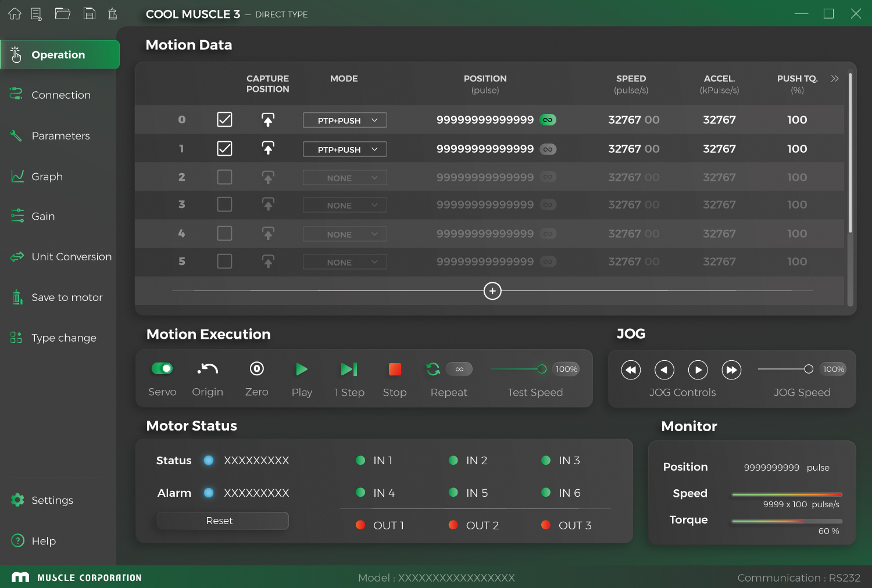Image resolution: width=872 pixels, height=588 pixels.
Task: Edit row 0 position value
Action: click(x=485, y=120)
